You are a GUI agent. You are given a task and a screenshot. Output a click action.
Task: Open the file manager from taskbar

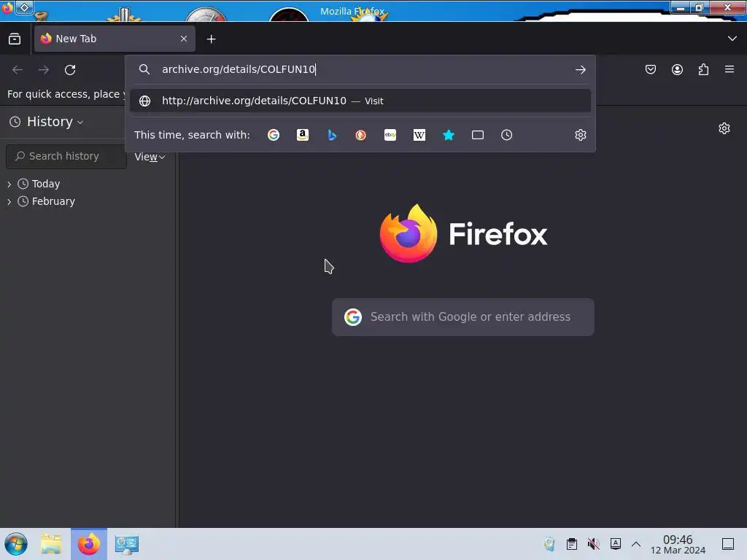click(51, 544)
